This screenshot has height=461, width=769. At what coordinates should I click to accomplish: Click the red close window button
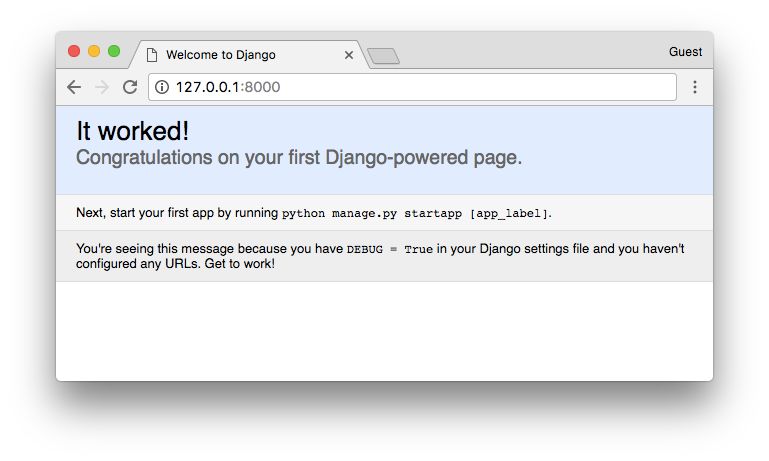[x=74, y=51]
